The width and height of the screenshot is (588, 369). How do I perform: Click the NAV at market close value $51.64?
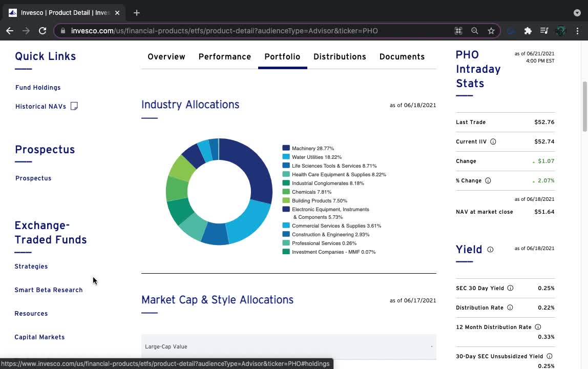(x=544, y=212)
